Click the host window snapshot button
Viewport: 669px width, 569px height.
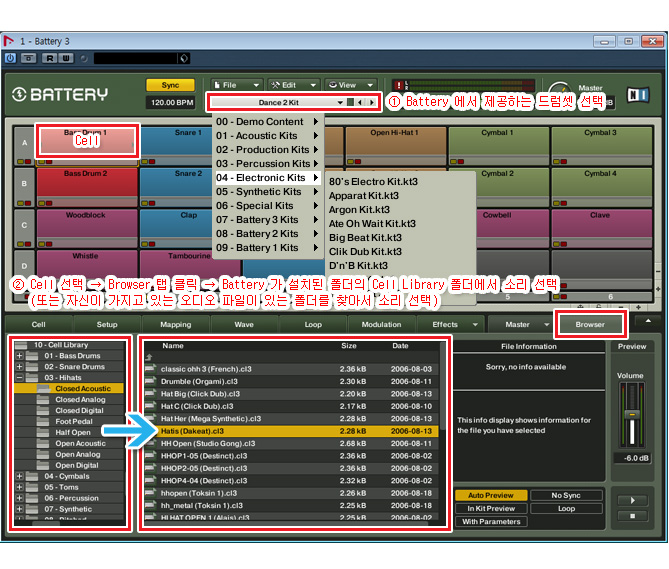click(x=29, y=58)
